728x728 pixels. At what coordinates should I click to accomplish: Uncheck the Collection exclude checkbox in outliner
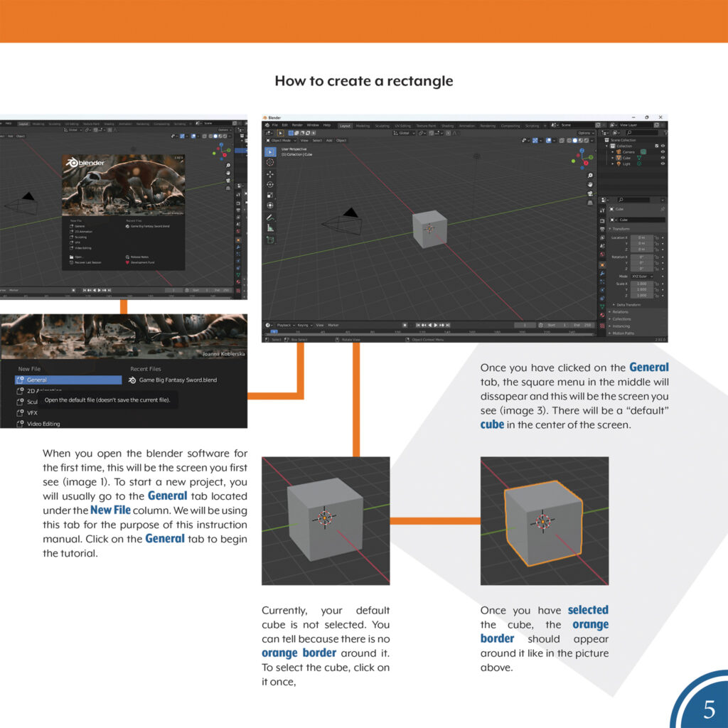click(656, 146)
